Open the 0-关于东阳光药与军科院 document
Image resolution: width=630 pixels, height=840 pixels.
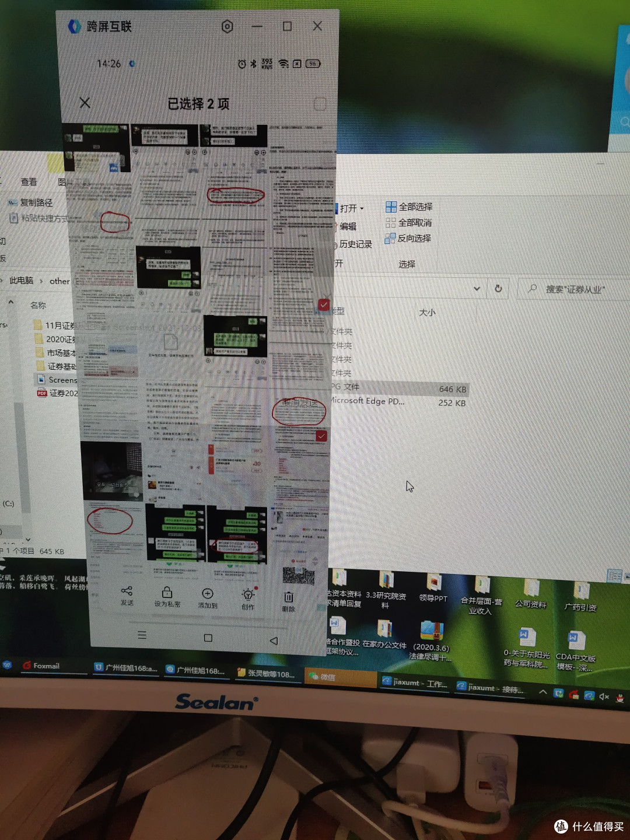click(527, 648)
